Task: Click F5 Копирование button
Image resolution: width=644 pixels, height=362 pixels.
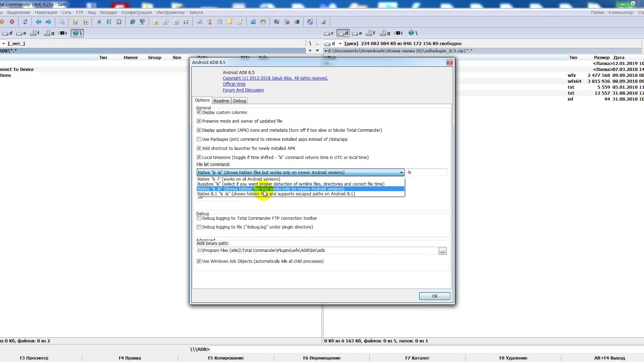Action: click(226, 358)
